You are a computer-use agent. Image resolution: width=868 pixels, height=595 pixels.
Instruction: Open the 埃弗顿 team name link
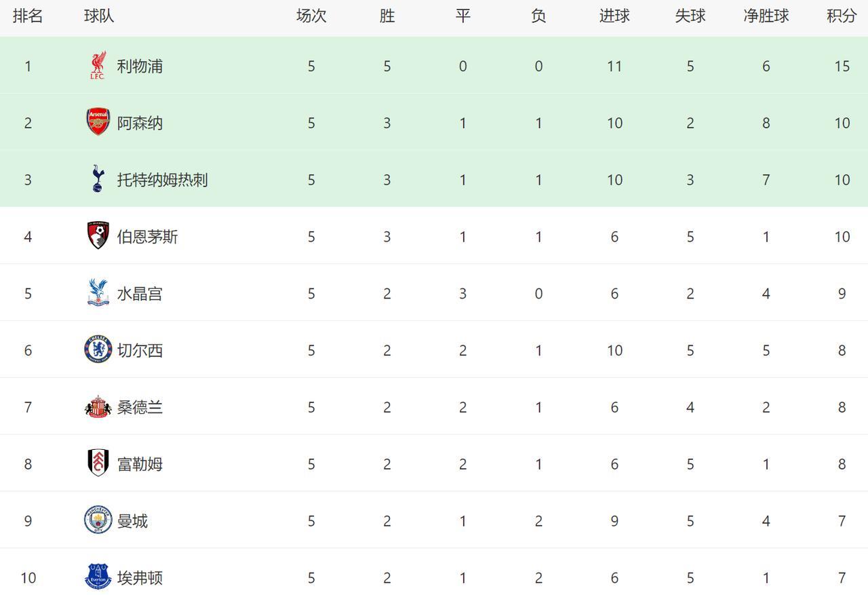click(140, 578)
